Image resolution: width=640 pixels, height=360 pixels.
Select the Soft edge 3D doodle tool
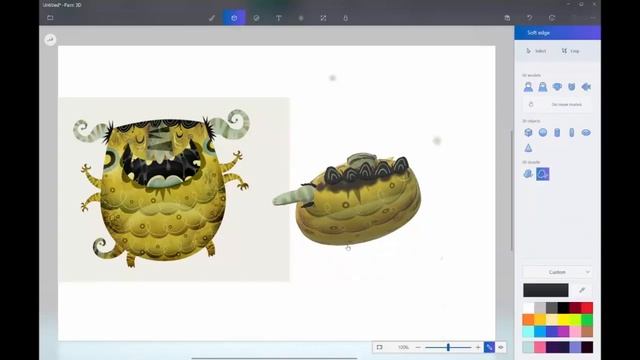543,174
